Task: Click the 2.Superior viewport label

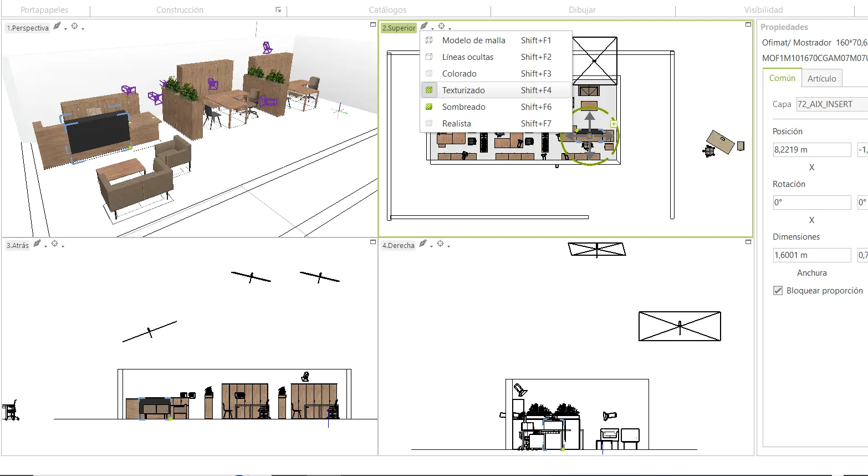Action: click(399, 28)
